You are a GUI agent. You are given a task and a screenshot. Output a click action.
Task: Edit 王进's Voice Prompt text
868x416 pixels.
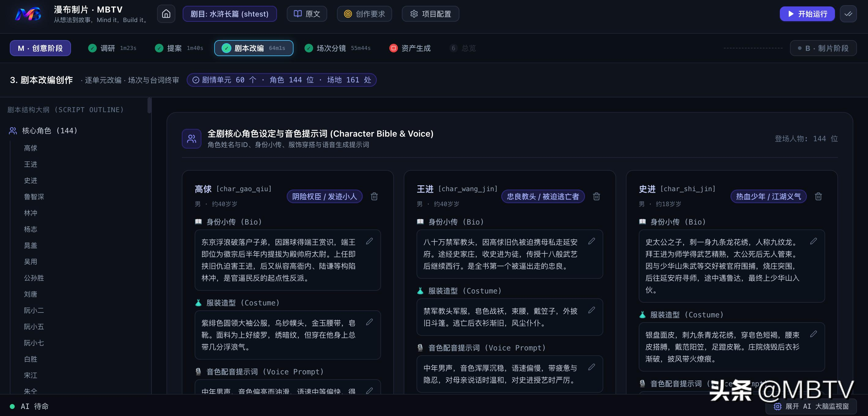[x=591, y=367]
